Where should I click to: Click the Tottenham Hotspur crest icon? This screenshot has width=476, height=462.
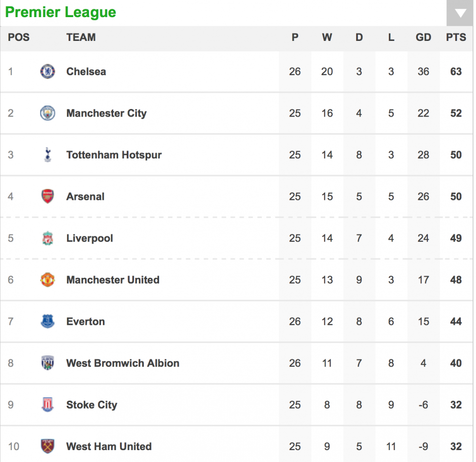coord(48,155)
